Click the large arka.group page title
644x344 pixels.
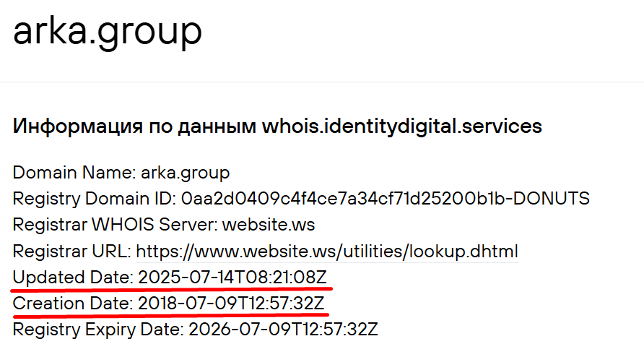coord(107,31)
